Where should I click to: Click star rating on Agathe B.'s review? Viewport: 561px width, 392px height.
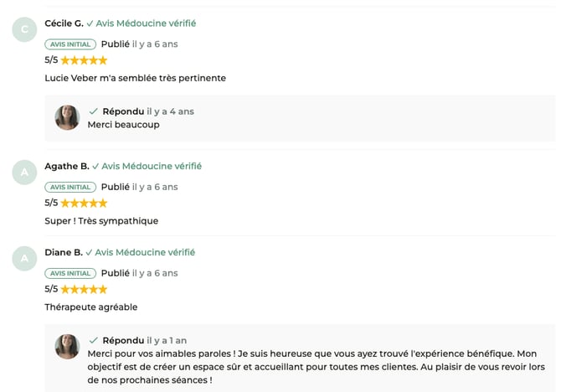coord(84,203)
